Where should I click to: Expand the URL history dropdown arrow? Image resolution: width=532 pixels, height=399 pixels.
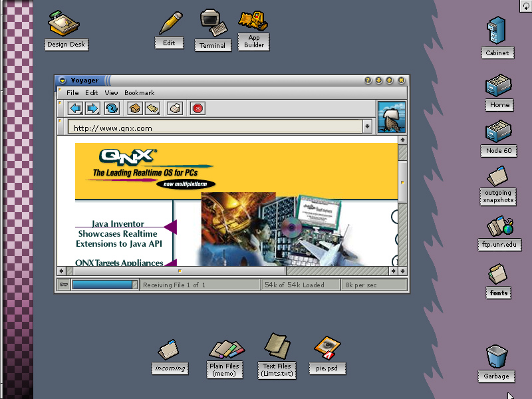367,126
